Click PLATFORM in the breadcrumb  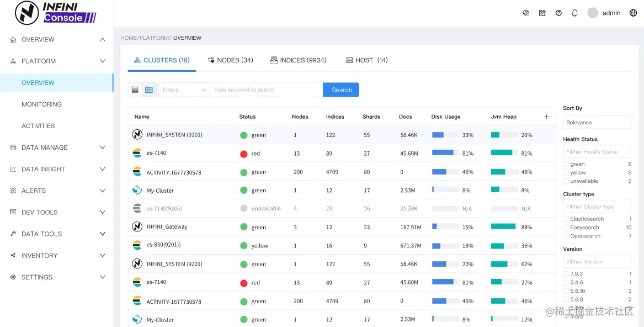coord(154,38)
